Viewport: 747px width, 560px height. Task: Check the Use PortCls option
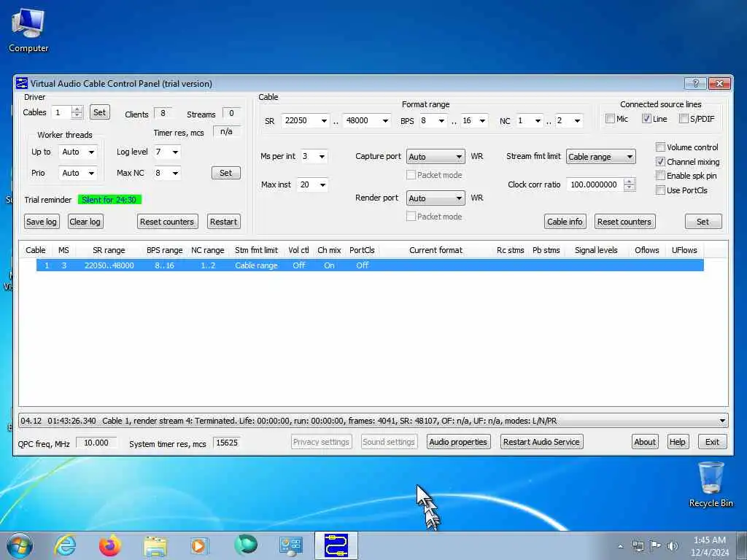(660, 190)
